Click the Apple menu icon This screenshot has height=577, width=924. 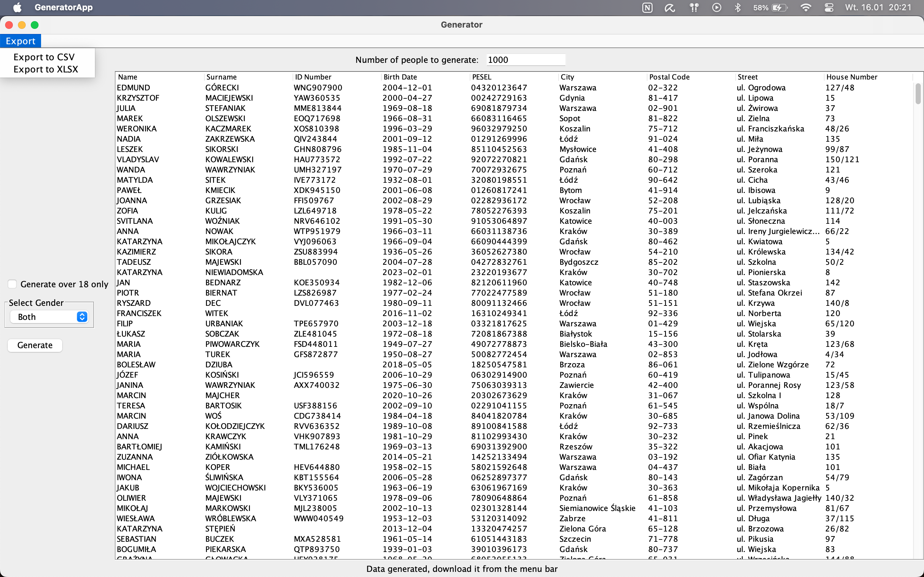point(17,7)
